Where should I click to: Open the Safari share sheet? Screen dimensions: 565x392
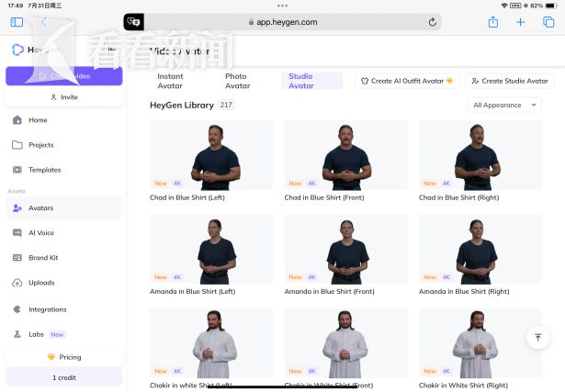tap(493, 22)
